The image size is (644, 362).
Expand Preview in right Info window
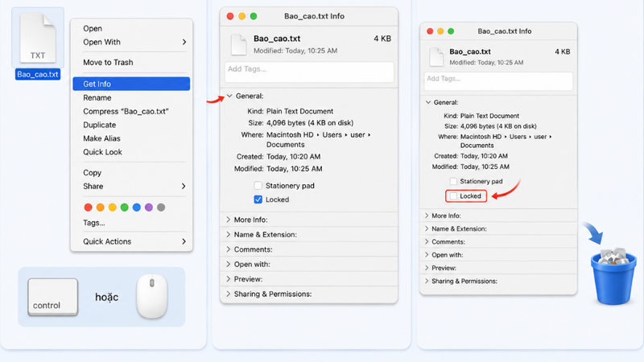427,268
